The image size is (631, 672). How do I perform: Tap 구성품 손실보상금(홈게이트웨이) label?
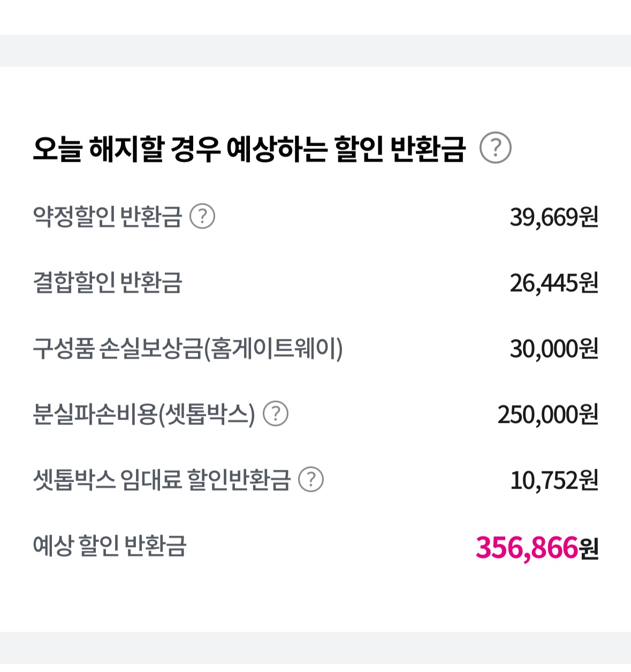coord(188,348)
